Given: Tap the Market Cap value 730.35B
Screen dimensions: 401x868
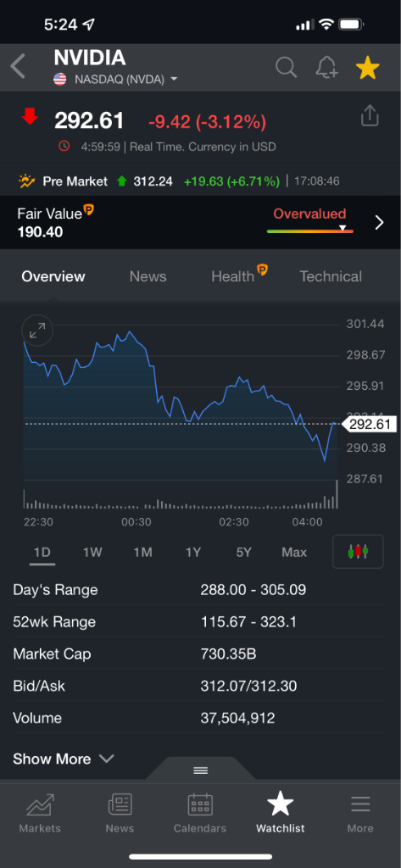Looking at the screenshot, I should 228,654.
